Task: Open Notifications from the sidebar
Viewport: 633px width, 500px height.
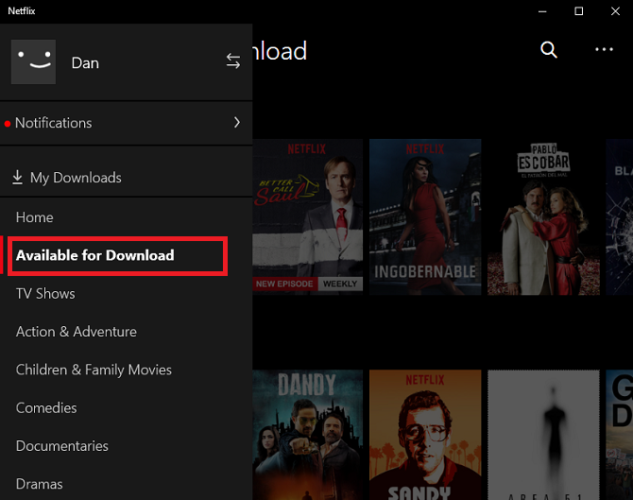Action: pyautogui.click(x=126, y=123)
